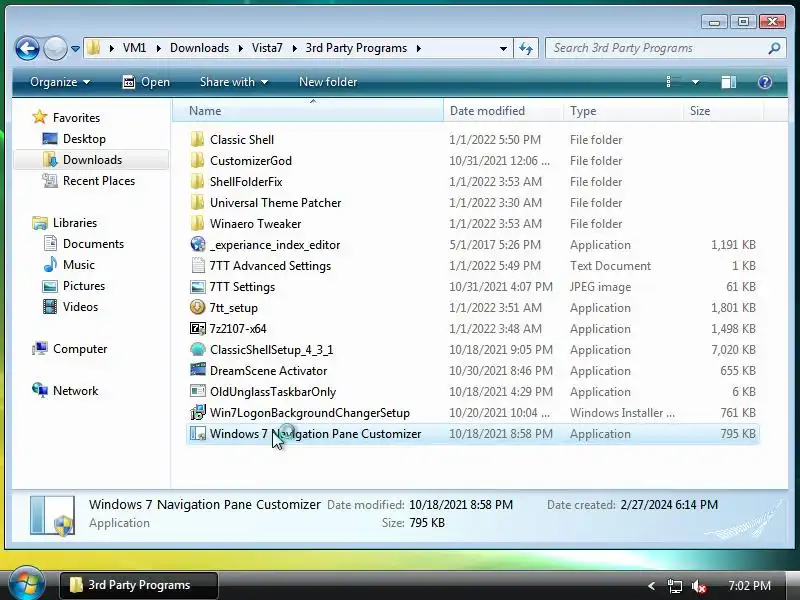Toggle the preview pane icon
Image resolution: width=800 pixels, height=600 pixels.
(728, 82)
